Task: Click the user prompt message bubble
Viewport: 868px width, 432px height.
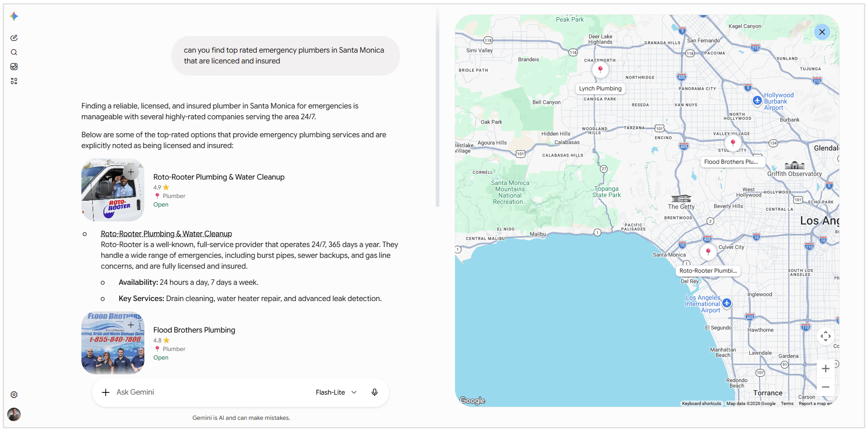Action: pos(286,56)
